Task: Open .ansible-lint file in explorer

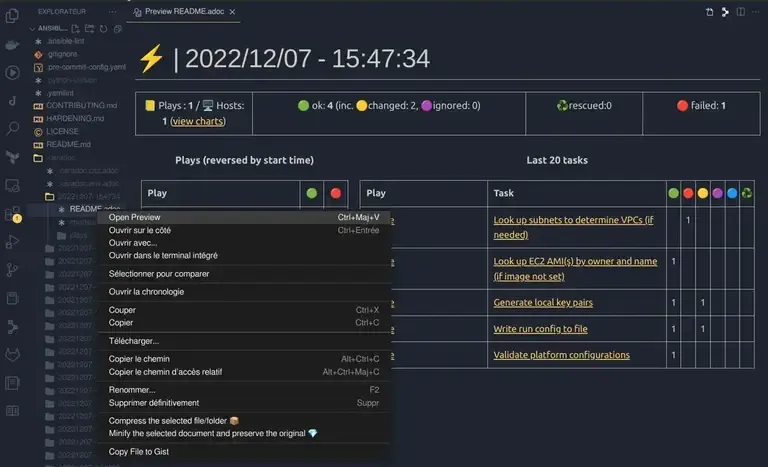Action: [66, 41]
